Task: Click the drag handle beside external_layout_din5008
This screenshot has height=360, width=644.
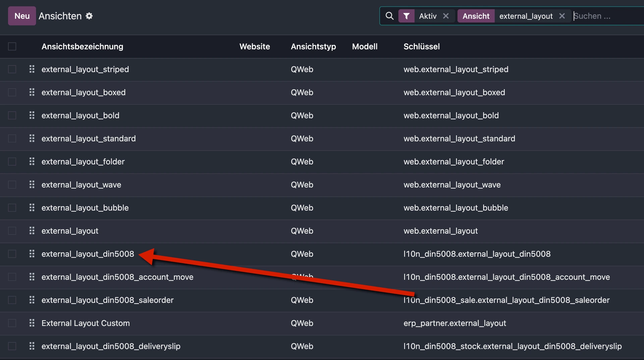Action: coord(32,254)
